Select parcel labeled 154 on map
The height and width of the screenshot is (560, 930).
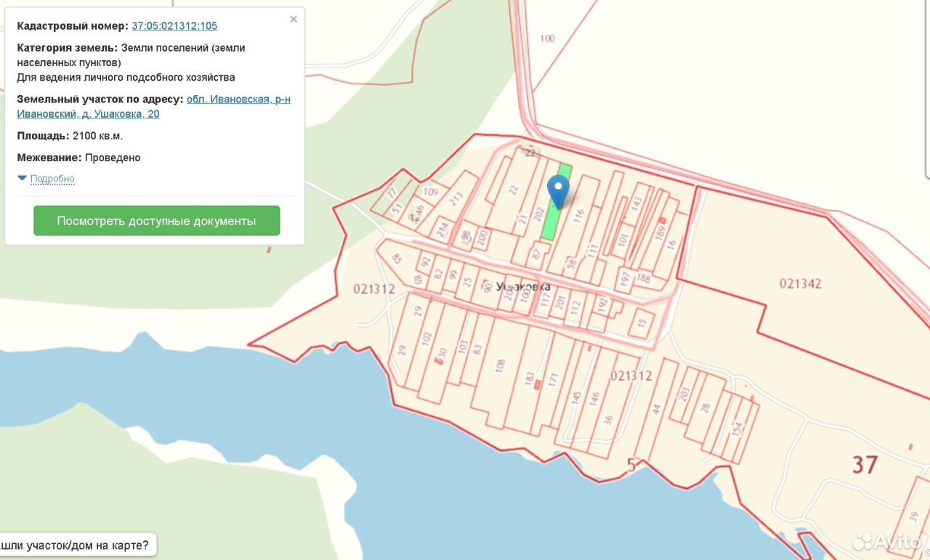pos(737,429)
